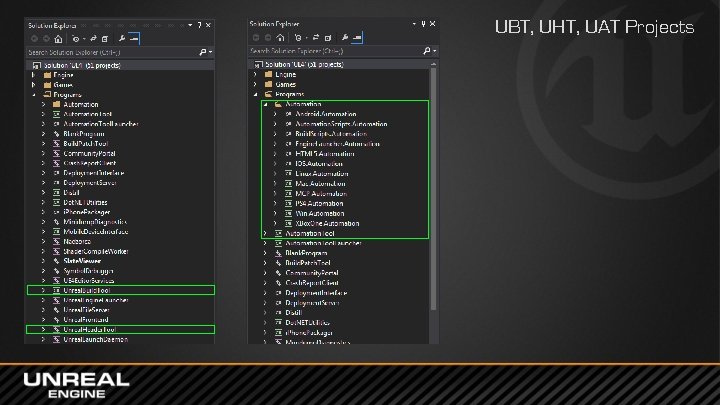
Task: Click Engine folder icon in left Solution Explorer
Action: 47,75
